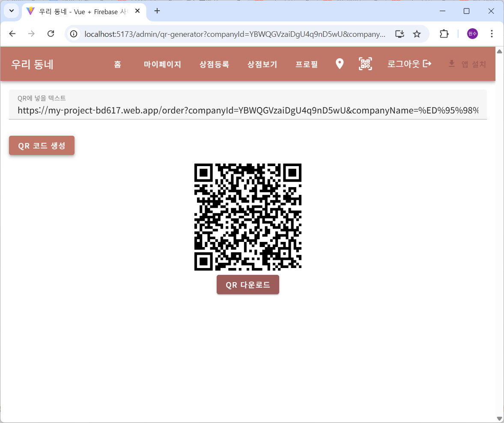Click scrollbar down arrow

point(499,418)
